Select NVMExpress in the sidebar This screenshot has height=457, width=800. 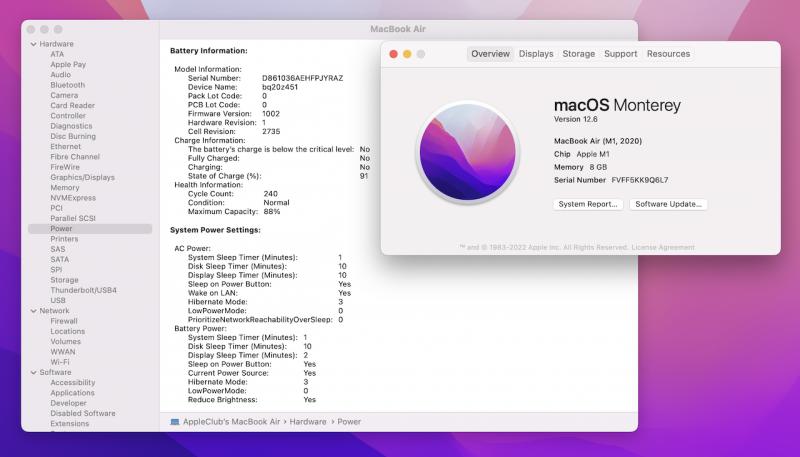tap(73, 198)
